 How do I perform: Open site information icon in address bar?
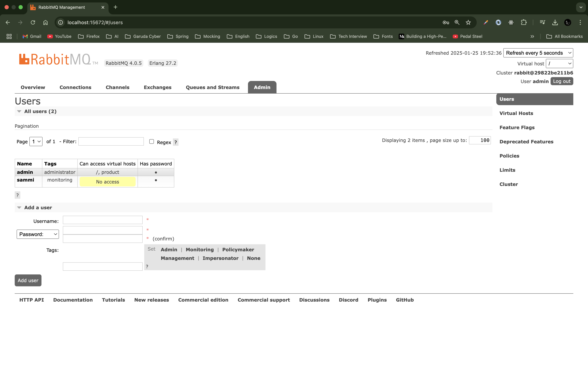pyautogui.click(x=61, y=22)
